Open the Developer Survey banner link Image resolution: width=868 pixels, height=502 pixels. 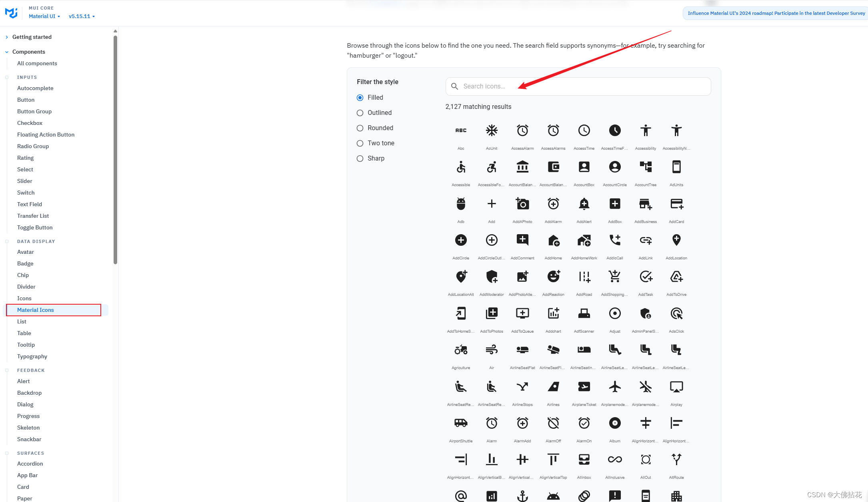(x=776, y=13)
